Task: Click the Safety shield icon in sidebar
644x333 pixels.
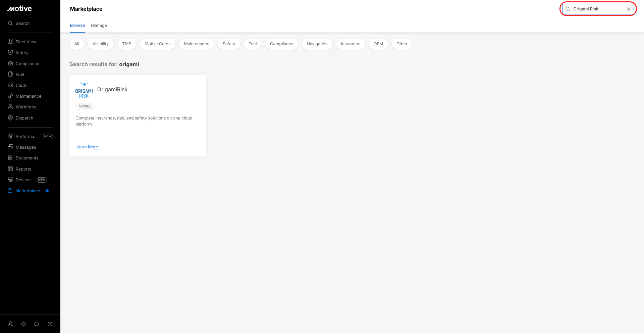Action: point(10,53)
